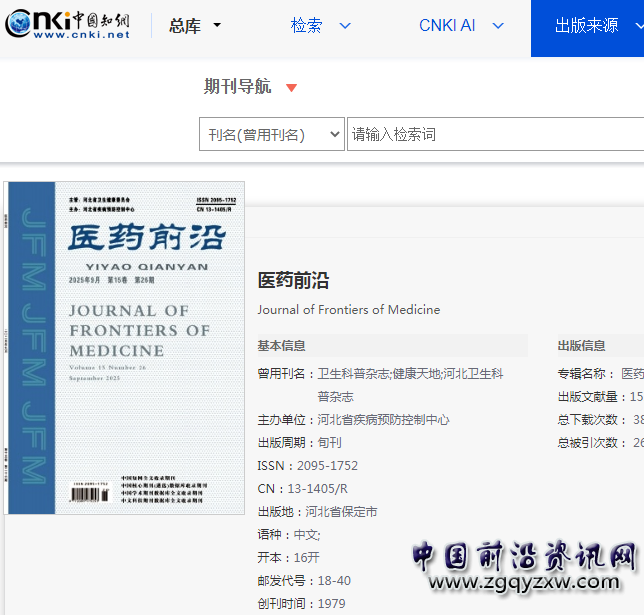
Task: Expand the 总库 dropdown arrow
Action: (217, 26)
